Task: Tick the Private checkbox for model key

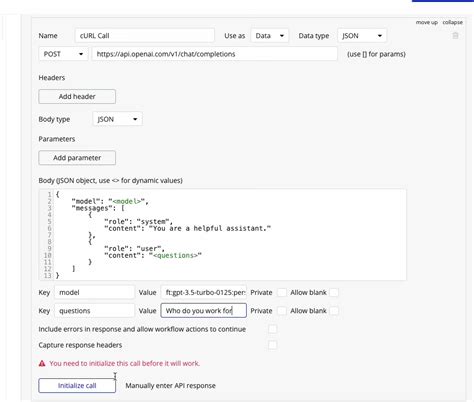Action: pyautogui.click(x=282, y=292)
